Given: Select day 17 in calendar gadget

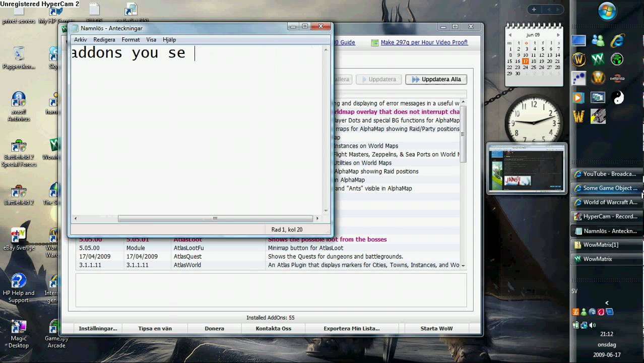Looking at the screenshot, I should click(x=526, y=61).
